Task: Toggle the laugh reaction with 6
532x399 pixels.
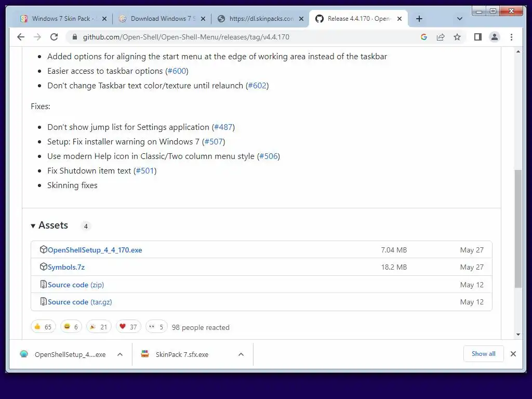Action: click(71, 327)
